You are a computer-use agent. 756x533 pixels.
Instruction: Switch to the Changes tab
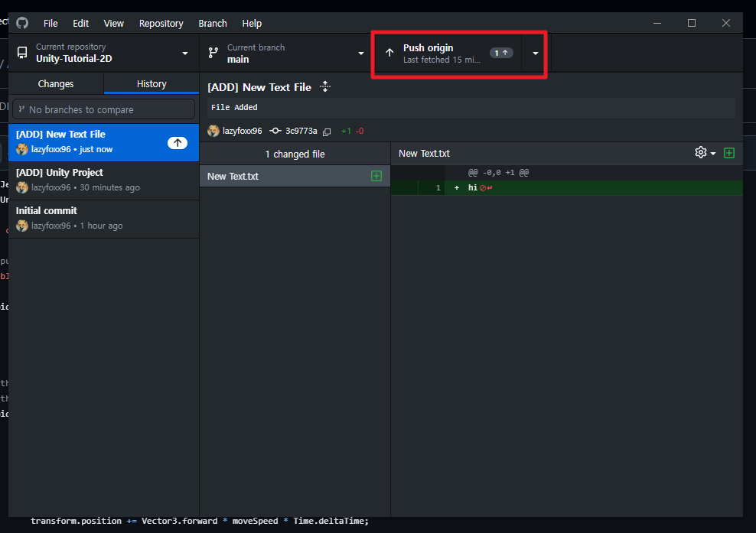pyautogui.click(x=56, y=84)
